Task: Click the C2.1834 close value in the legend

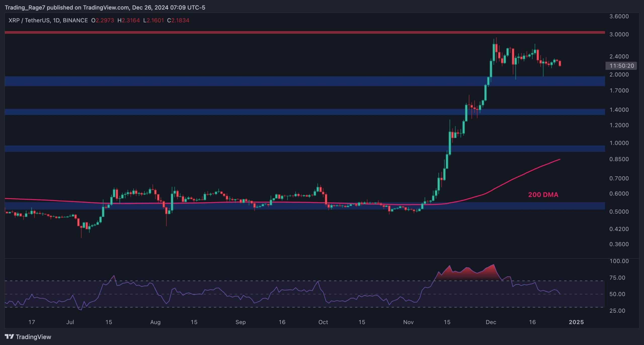Action: pyautogui.click(x=179, y=20)
